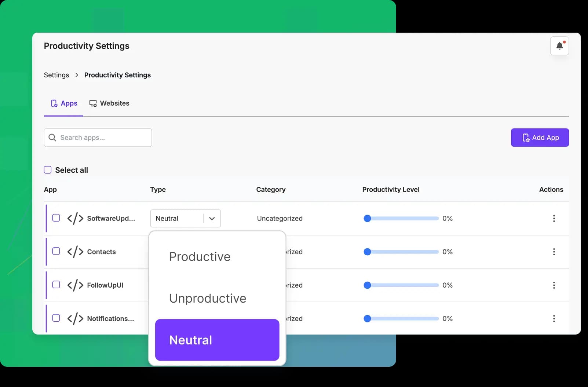Screen dimensions: 588x387
Task: Switch to the Apps tab
Action: (x=64, y=103)
